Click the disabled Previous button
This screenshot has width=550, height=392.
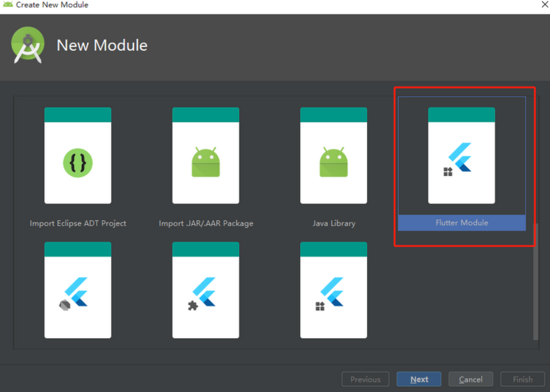[x=365, y=379]
